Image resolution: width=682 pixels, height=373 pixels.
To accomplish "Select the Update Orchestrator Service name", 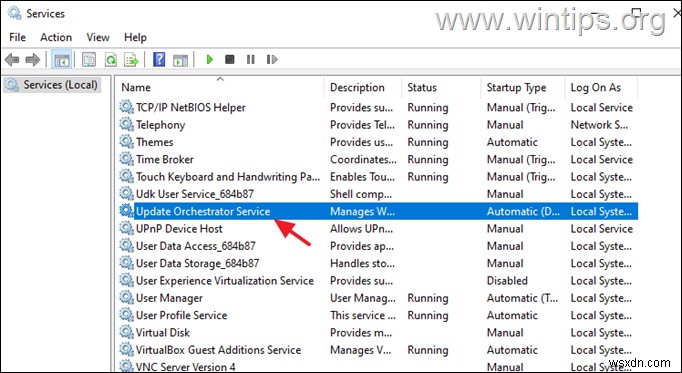I will pos(203,211).
